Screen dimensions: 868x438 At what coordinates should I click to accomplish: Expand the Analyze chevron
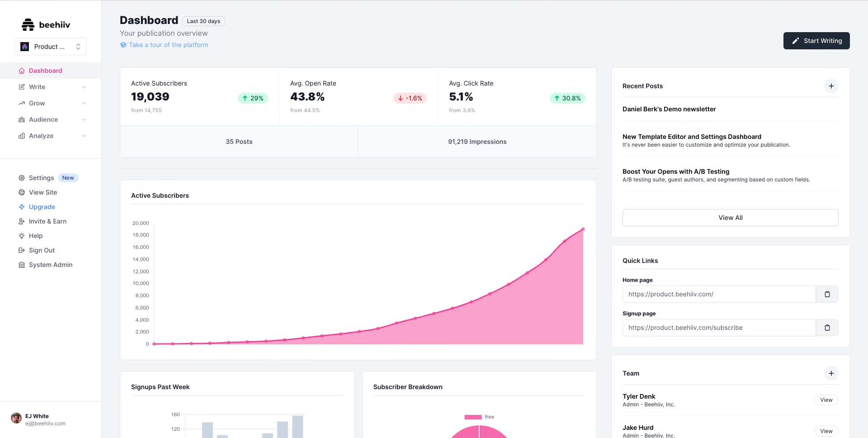(84, 136)
